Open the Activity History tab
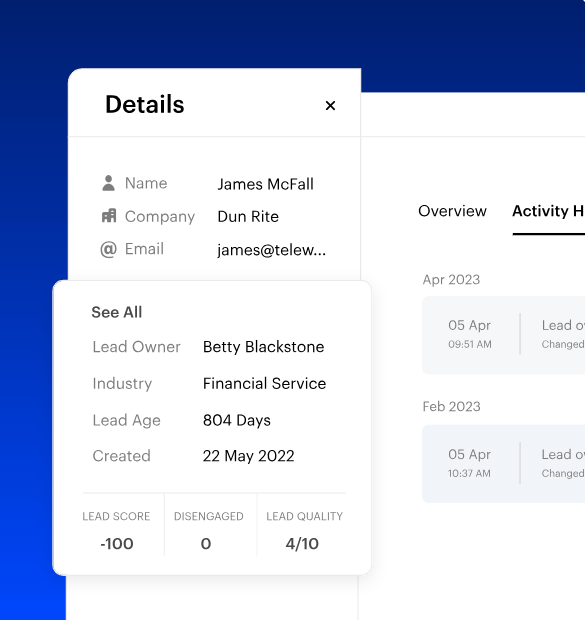The width and height of the screenshot is (585, 620). point(548,211)
